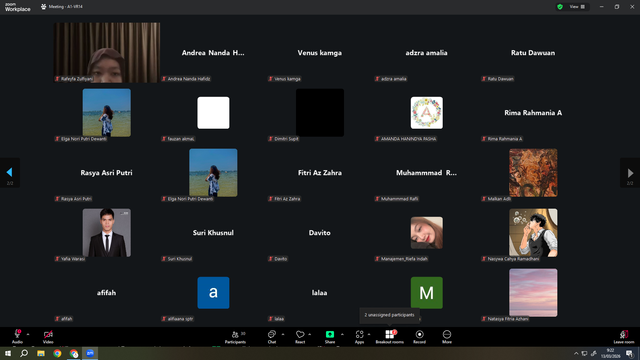Open Zoom app icon in taskbar
Screen dimensions: 640x360
[90, 353]
